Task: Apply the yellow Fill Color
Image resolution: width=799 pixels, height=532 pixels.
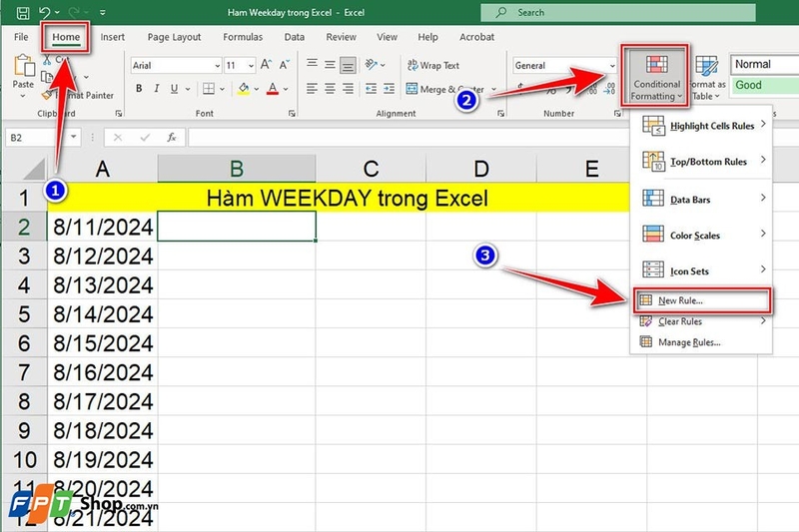Action: point(244,89)
